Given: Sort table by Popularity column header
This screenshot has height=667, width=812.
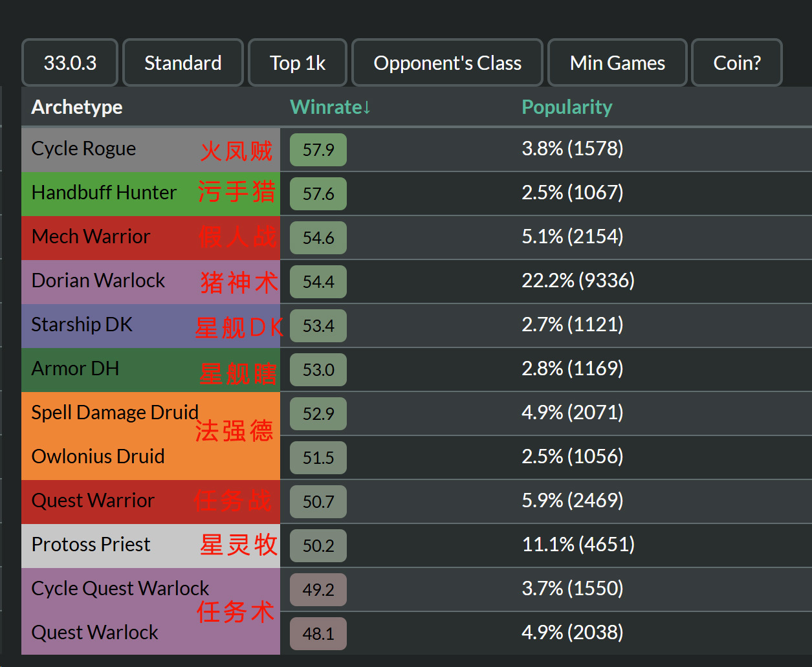Looking at the screenshot, I should point(567,107).
